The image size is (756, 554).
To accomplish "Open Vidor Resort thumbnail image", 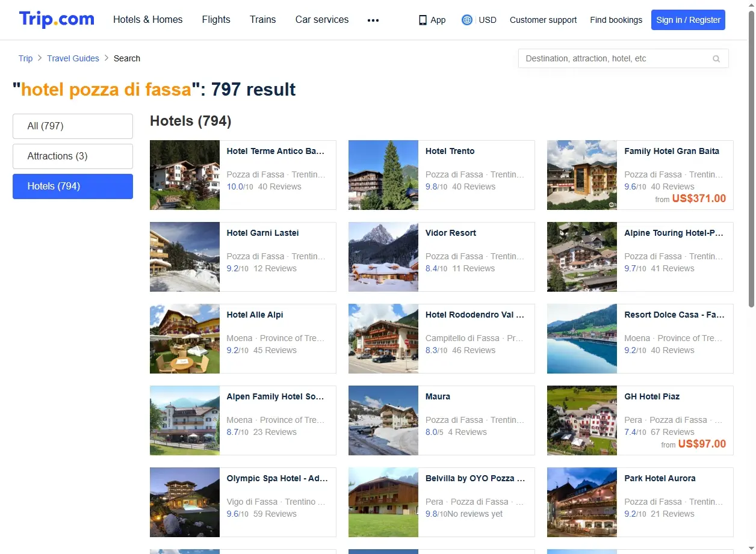I will [x=383, y=257].
